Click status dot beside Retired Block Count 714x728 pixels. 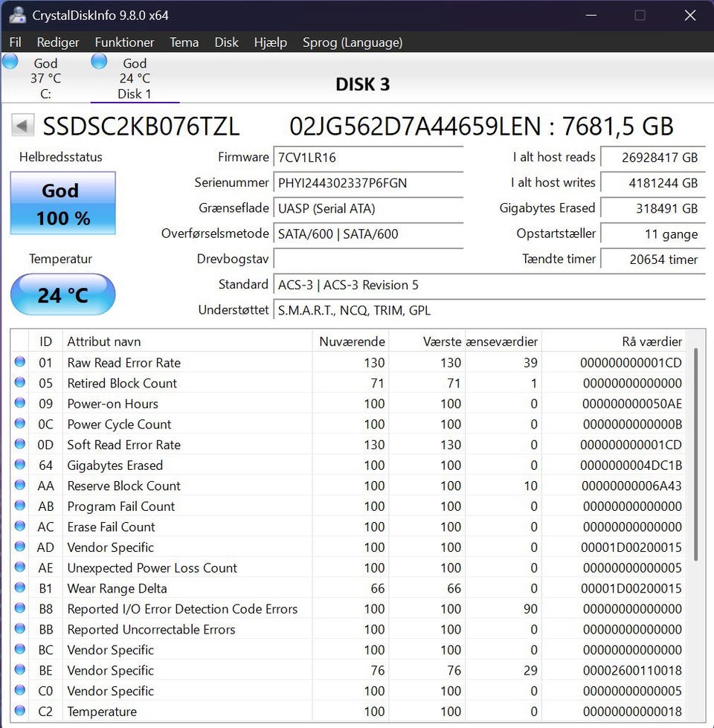pyautogui.click(x=20, y=383)
